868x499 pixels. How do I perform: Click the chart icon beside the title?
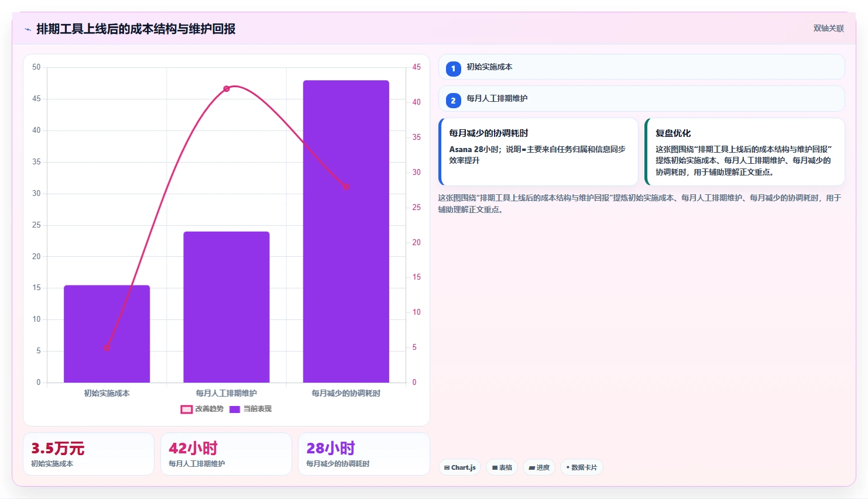pos(28,29)
